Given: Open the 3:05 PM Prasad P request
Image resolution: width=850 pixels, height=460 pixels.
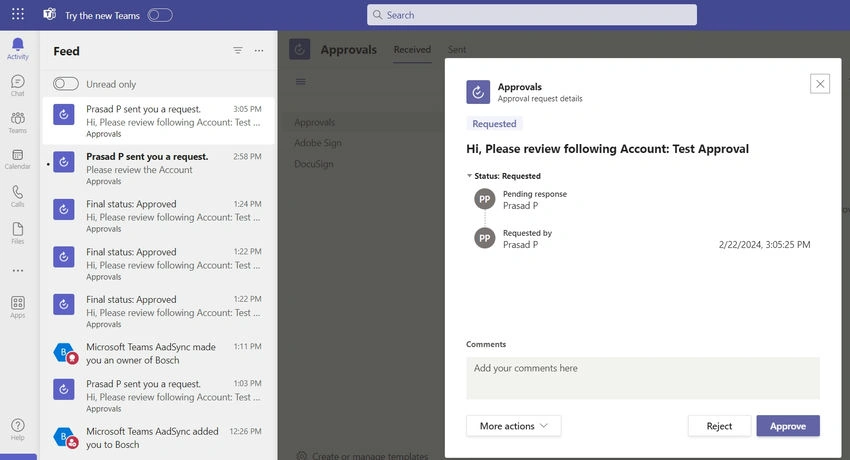Looking at the screenshot, I should coord(158,121).
